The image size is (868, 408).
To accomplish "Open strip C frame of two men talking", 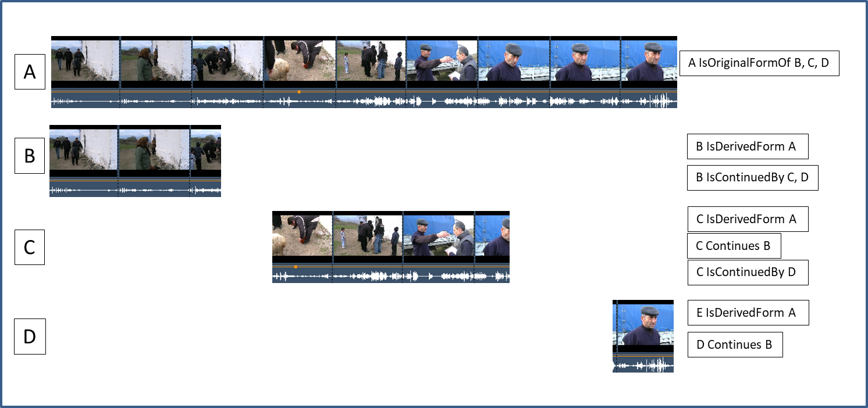I will [439, 235].
